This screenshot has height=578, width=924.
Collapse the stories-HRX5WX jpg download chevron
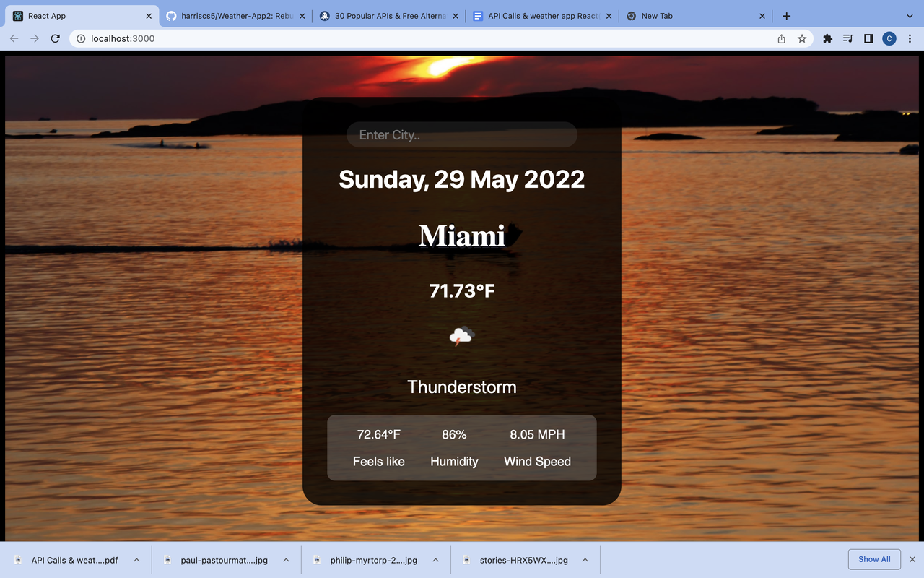point(585,560)
